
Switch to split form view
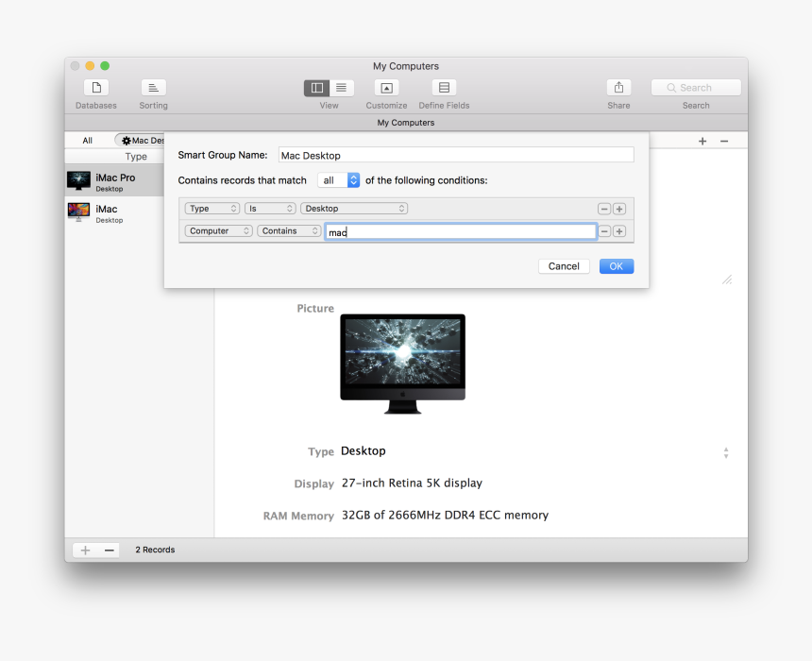(x=316, y=88)
